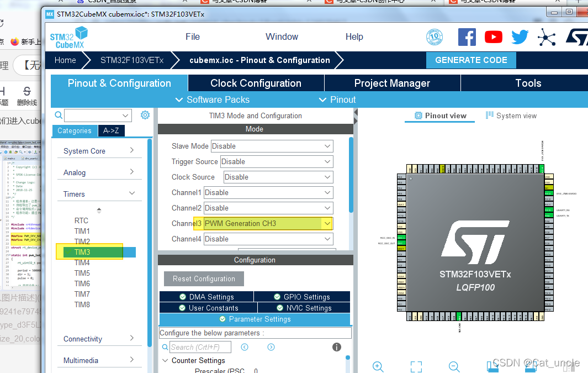Switch to System view

[511, 115]
